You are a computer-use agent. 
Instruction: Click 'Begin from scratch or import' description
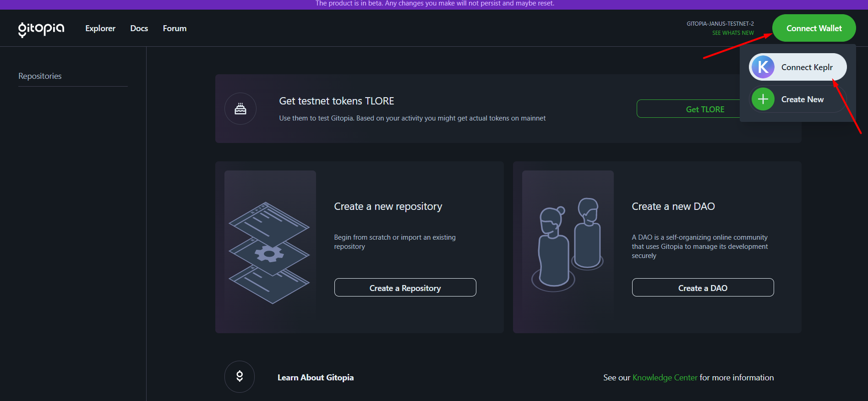(395, 242)
